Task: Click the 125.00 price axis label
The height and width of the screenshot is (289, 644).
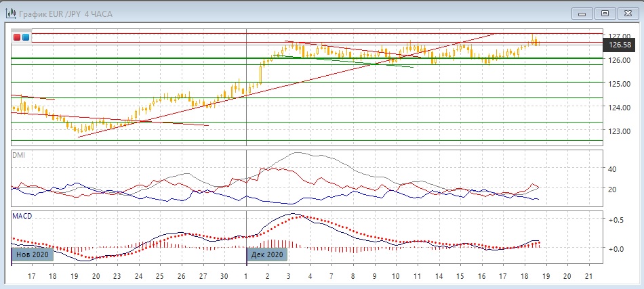Action: pos(620,84)
